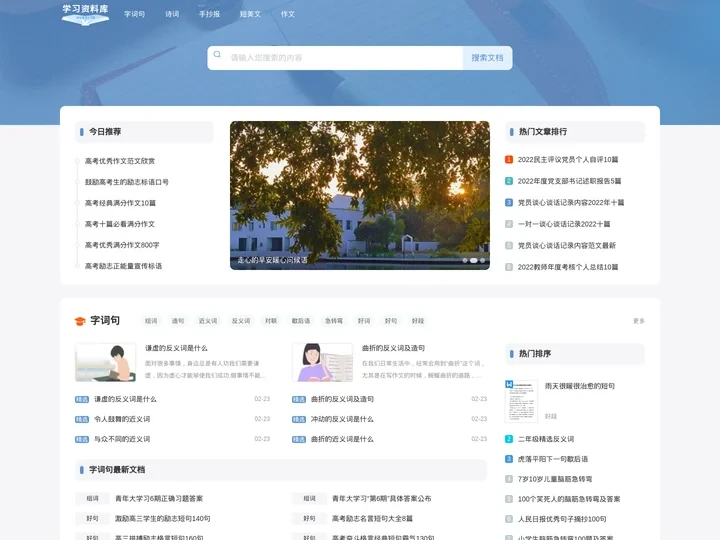Screen dimensions: 720x540
Task: Open 高考优秀作文范文欣赏 under 今日推荐
Action: coord(120,161)
